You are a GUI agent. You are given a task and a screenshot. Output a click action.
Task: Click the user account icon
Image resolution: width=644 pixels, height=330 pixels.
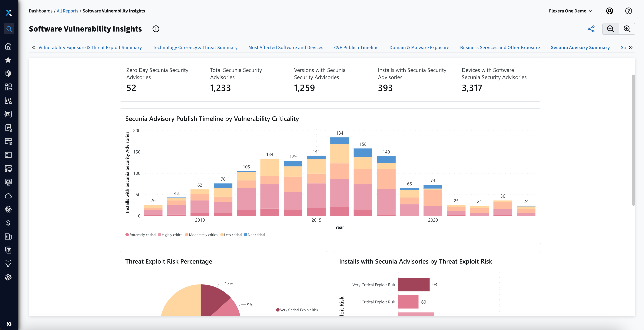(x=609, y=11)
